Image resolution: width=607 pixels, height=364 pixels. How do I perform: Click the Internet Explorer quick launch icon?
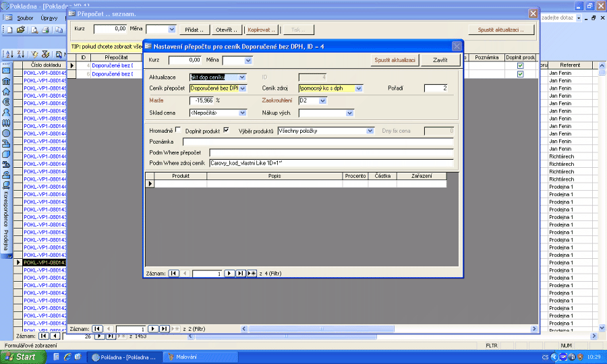[67, 357]
